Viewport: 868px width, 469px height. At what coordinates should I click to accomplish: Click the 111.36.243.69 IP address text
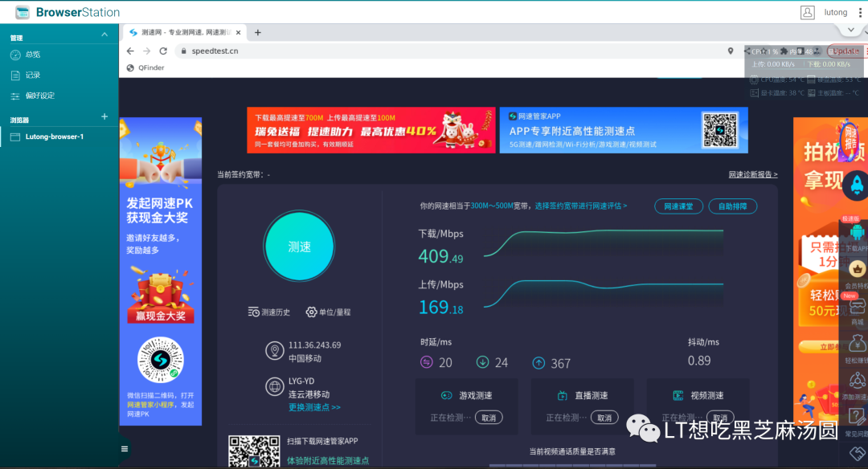tap(314, 345)
